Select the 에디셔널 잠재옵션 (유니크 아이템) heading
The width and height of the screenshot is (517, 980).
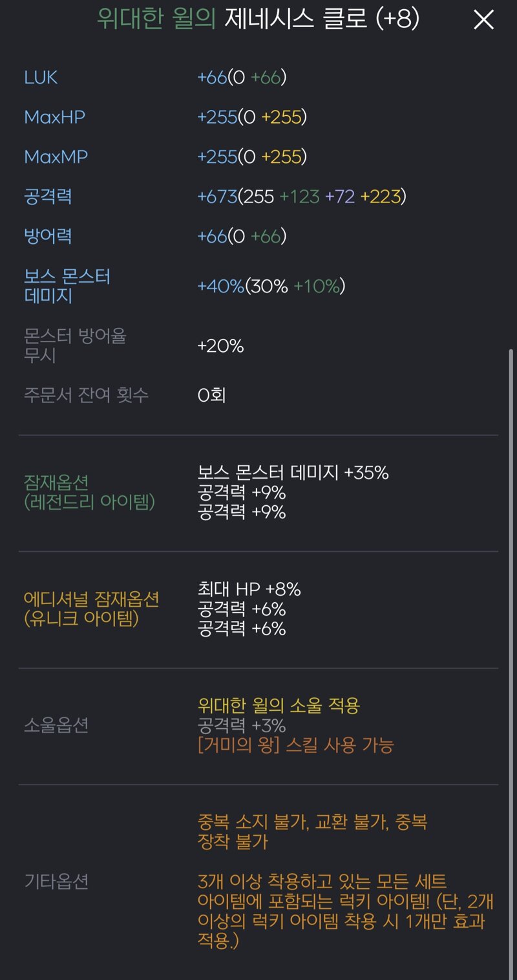[x=91, y=609]
